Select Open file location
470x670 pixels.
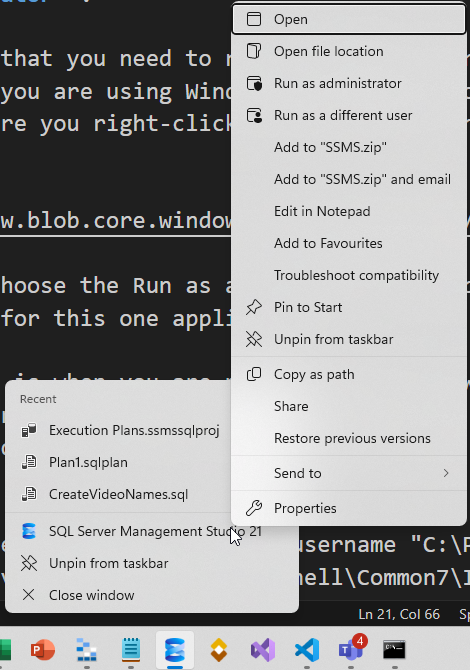(x=349, y=51)
